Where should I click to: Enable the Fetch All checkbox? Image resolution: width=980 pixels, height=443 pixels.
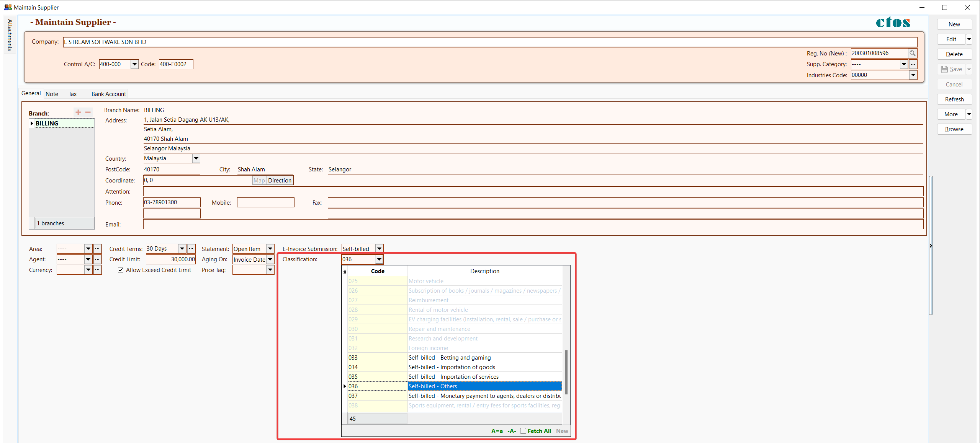(523, 431)
